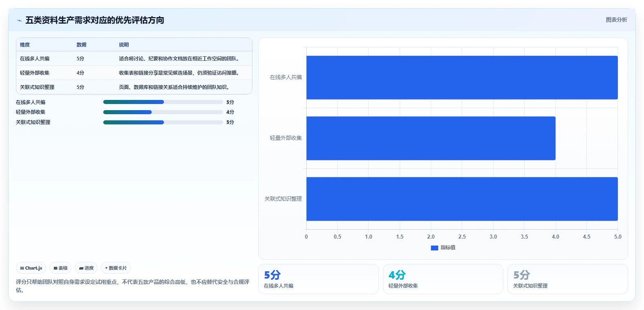Click the 数据卡片 tag chip
The image size is (644, 310).
116,268
